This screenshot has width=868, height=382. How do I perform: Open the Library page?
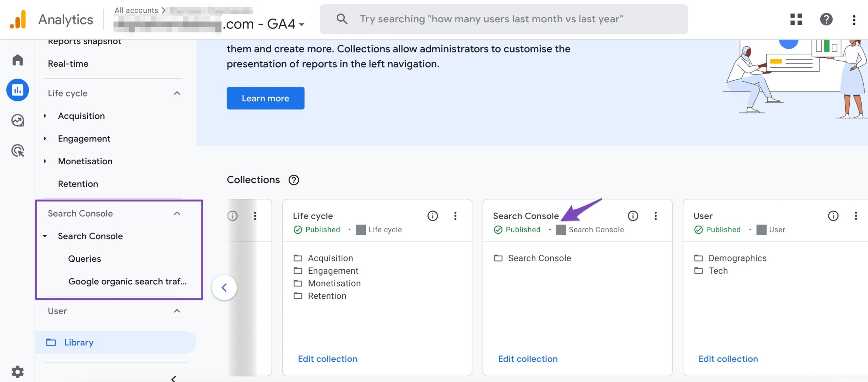[116, 342]
